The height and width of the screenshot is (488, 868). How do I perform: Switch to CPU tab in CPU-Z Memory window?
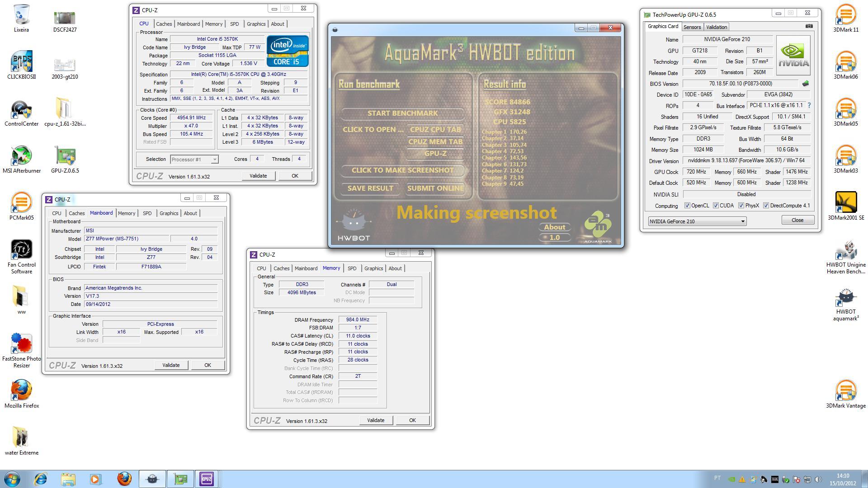[x=261, y=268]
